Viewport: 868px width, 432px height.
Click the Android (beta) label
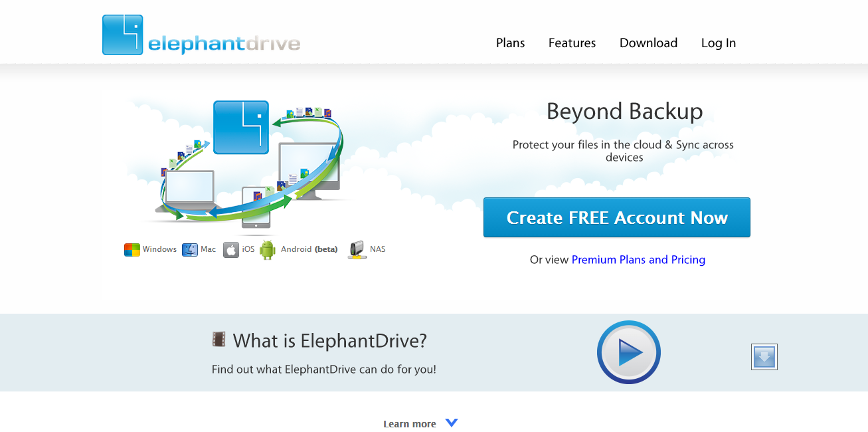pos(309,249)
